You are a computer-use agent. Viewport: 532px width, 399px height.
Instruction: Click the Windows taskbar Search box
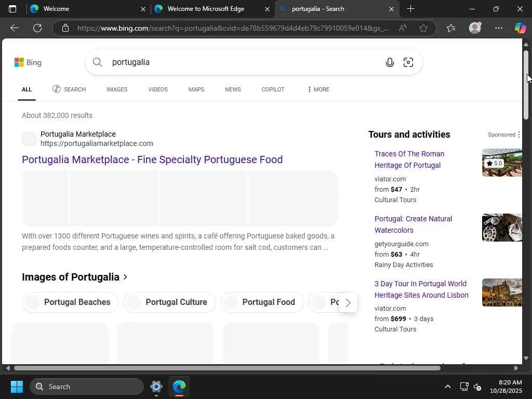point(87,387)
